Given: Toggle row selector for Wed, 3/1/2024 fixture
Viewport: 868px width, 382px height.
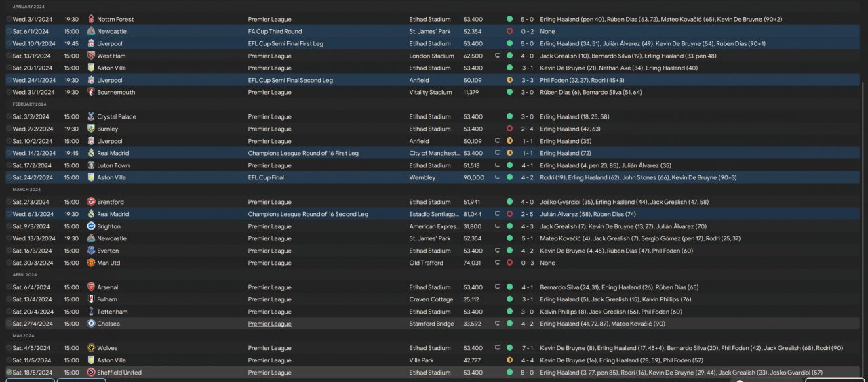Looking at the screenshot, I should [9, 19].
